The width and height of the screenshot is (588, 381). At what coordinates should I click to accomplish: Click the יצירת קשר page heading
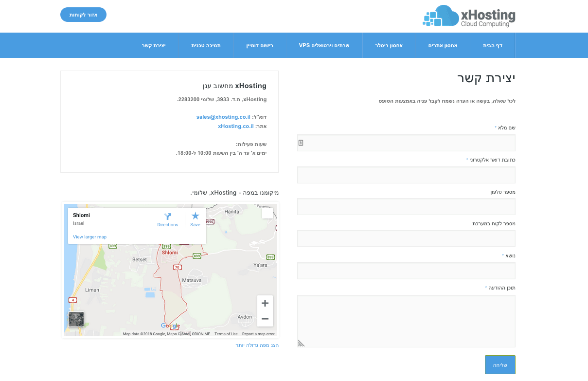[486, 78]
